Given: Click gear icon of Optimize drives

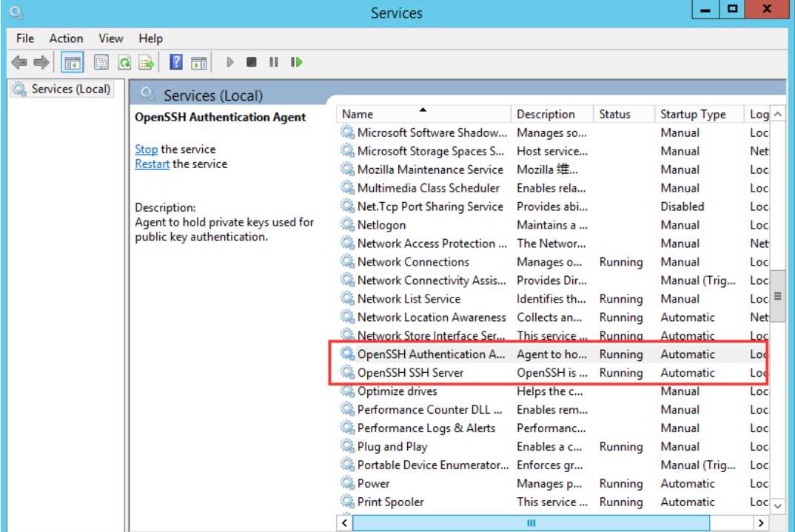Looking at the screenshot, I should (347, 391).
